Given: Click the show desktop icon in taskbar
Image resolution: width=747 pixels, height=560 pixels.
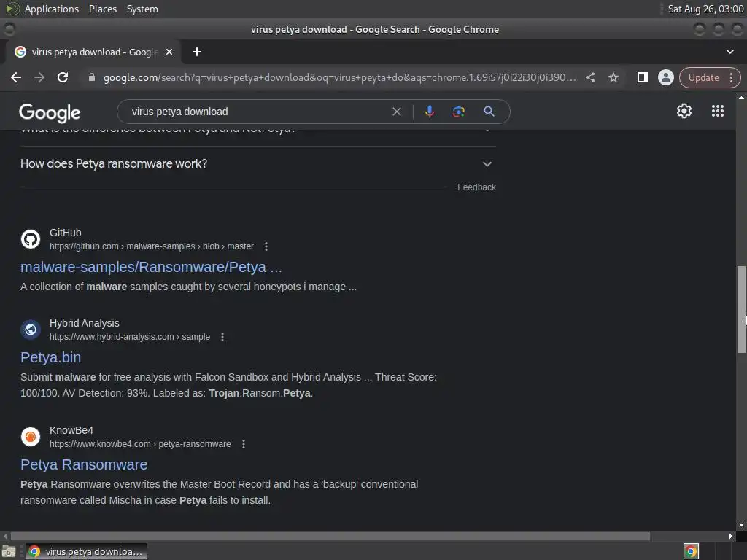Looking at the screenshot, I should click(x=9, y=552).
